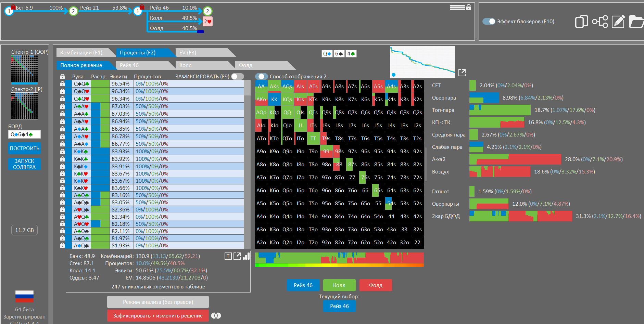The height and width of the screenshot is (324, 644).
Task: Toggle the 'ЗАФИКСИРОВАТЬ (F9)' switch
Action: click(237, 76)
